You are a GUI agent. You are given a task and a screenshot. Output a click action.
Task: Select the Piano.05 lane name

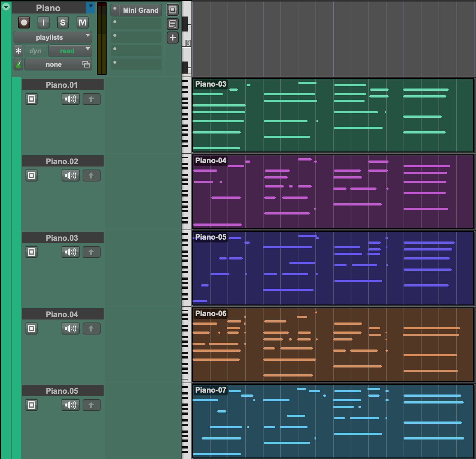62,391
